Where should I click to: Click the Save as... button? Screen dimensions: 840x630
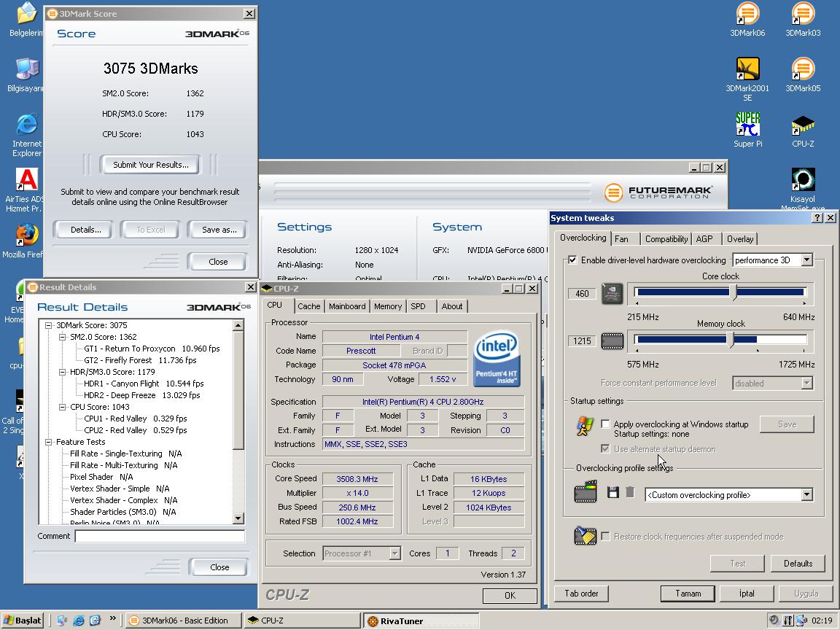[x=219, y=229]
